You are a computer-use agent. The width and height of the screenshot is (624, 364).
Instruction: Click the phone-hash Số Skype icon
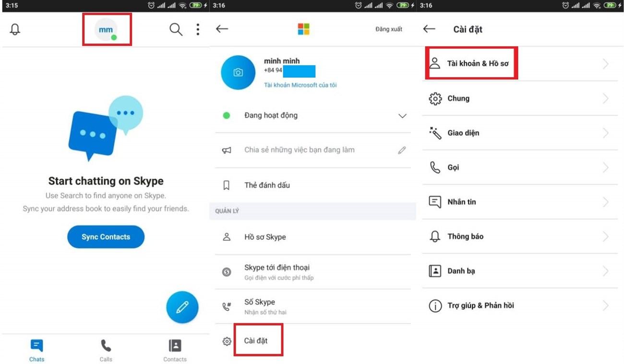pos(227,306)
